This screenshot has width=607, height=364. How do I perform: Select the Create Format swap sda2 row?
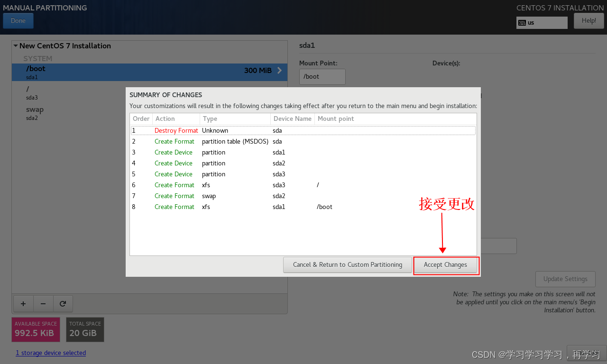303,196
